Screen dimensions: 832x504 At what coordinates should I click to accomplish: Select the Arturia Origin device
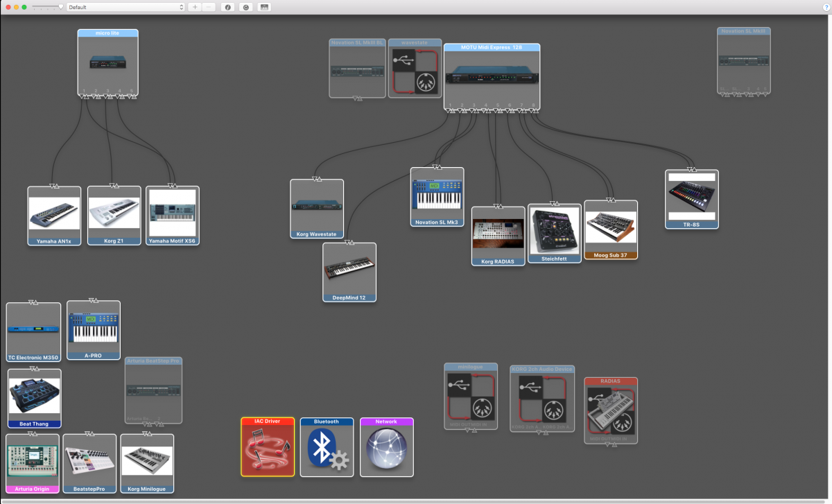click(x=33, y=463)
